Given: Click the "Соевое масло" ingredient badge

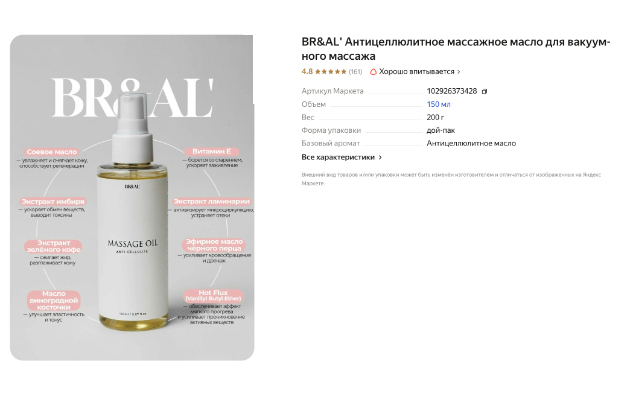Looking at the screenshot, I should (x=51, y=152).
